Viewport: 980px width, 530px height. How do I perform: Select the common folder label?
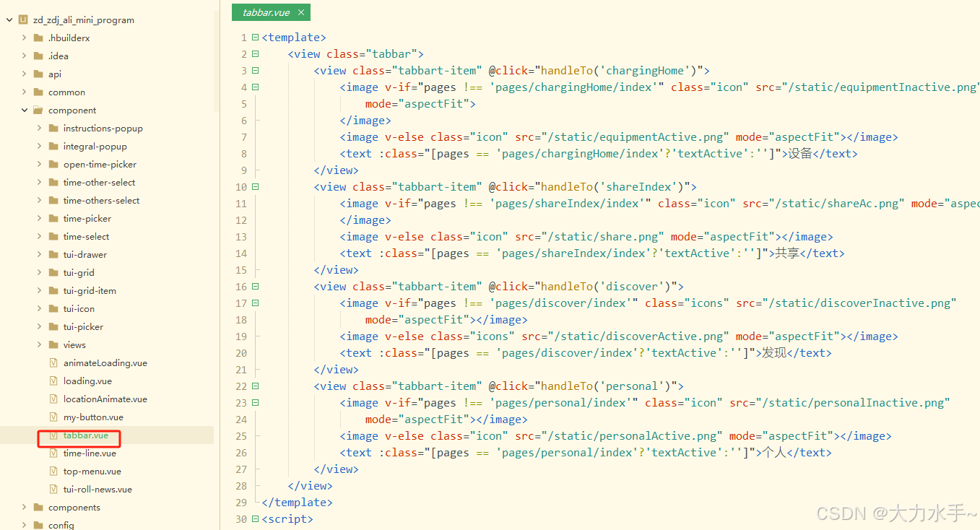[66, 92]
